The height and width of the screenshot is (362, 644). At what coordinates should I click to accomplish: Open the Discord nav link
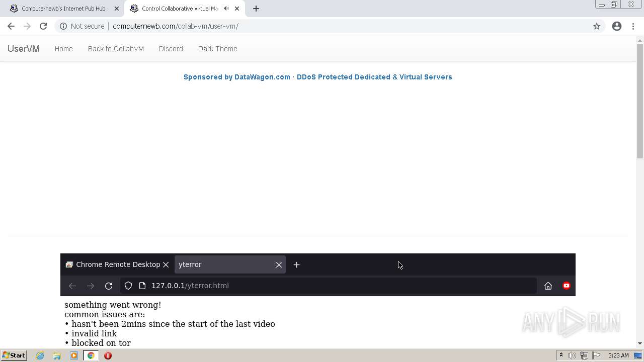click(171, 49)
